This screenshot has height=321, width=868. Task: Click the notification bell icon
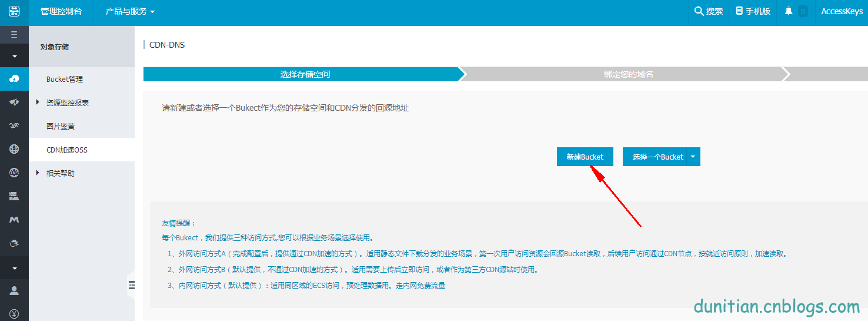(x=789, y=11)
